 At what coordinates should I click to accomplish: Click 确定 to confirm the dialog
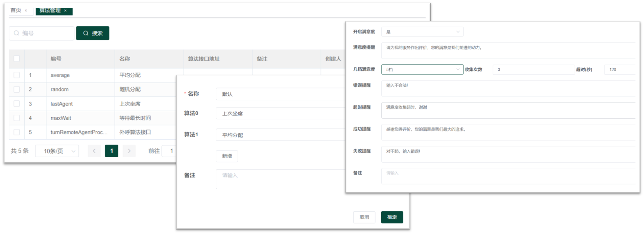coord(392,217)
